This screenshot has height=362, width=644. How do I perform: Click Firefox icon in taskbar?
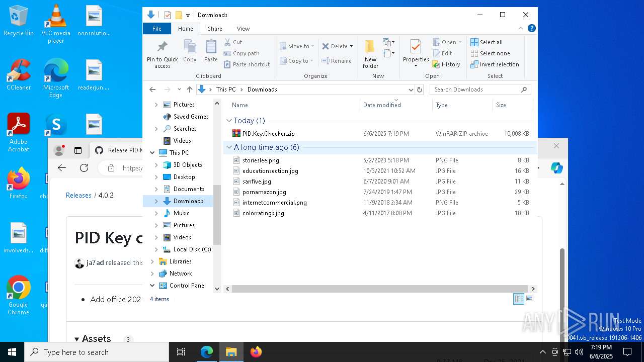pyautogui.click(x=256, y=352)
